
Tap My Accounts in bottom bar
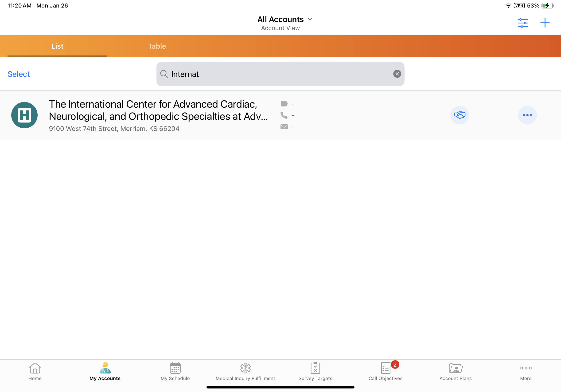point(105,372)
